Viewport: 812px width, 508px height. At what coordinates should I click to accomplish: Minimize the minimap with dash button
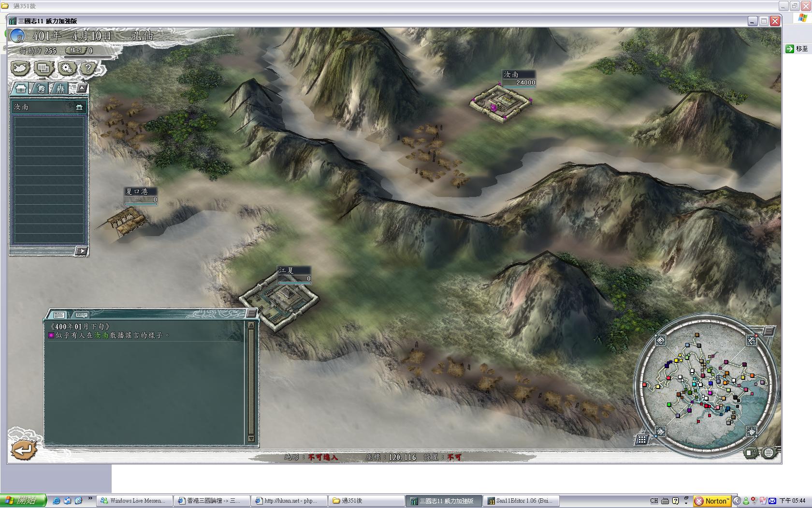[x=768, y=331]
